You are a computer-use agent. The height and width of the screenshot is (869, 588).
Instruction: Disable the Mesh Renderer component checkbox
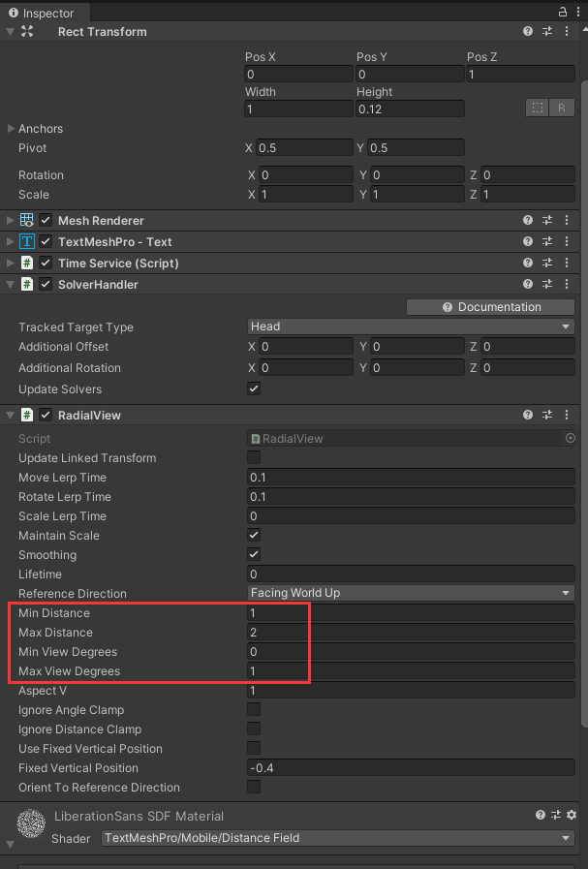tap(46, 221)
